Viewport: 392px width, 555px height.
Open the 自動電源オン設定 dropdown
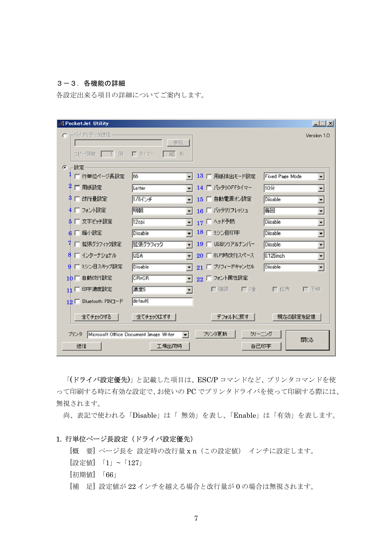coord(294,199)
